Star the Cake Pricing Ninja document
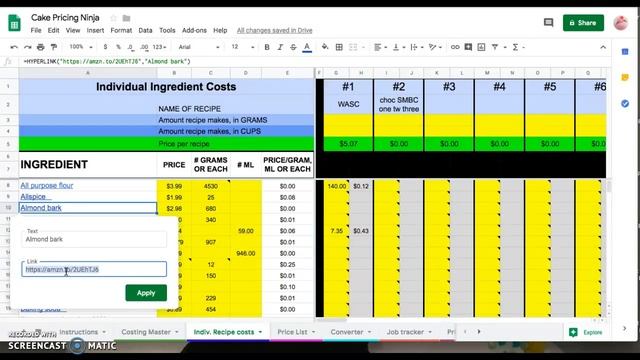 click(113, 18)
